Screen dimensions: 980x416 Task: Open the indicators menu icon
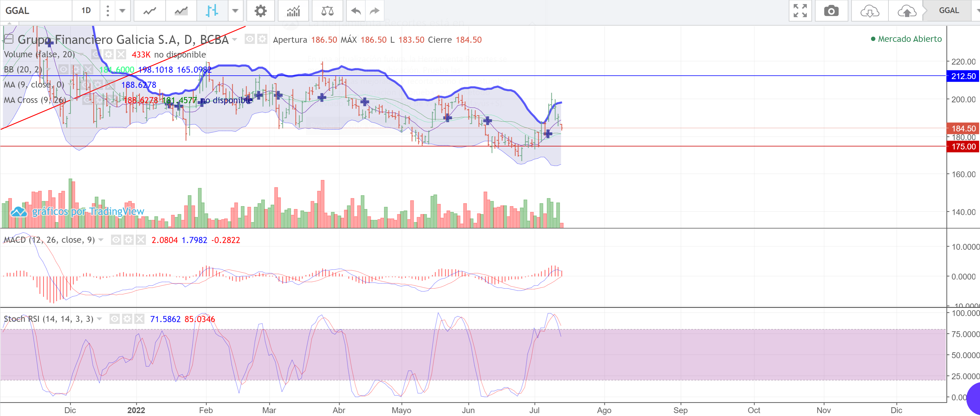[x=293, y=11]
